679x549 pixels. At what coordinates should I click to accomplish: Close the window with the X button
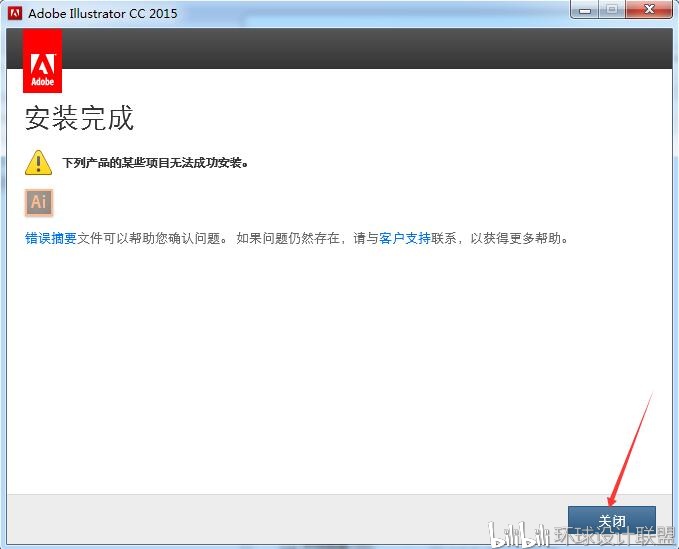[x=649, y=10]
